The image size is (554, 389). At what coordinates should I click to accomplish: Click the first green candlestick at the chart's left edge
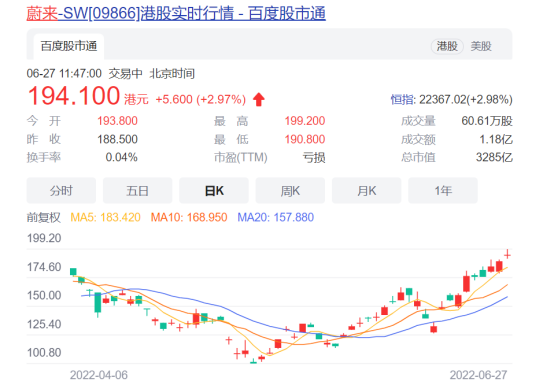[73, 272]
